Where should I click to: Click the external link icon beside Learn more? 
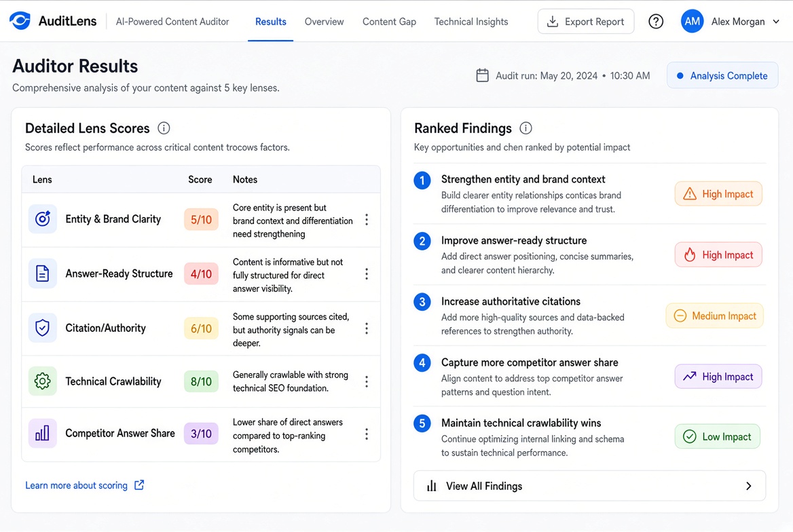(139, 485)
